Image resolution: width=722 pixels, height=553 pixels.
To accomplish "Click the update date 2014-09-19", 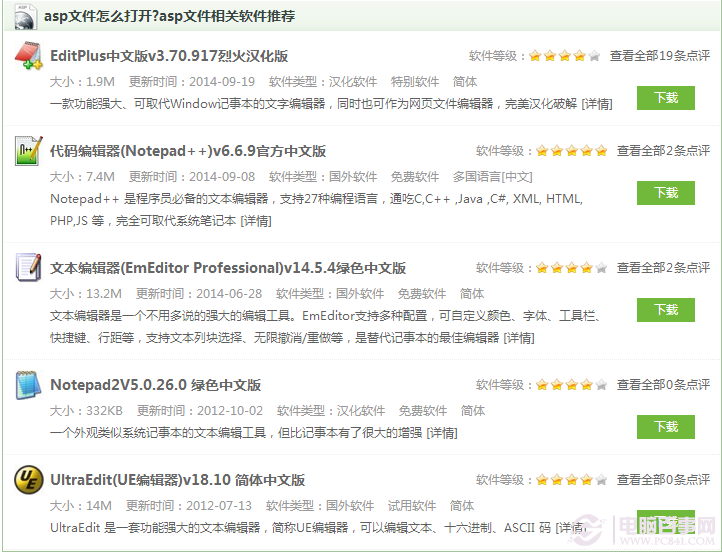I will point(222,82).
